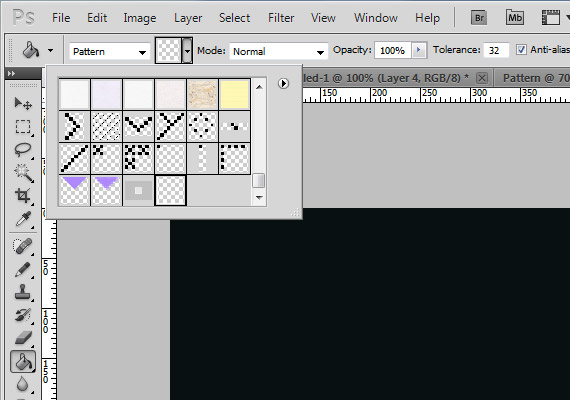Select the Clone Stamp tool
The image size is (570, 400).
(23, 292)
